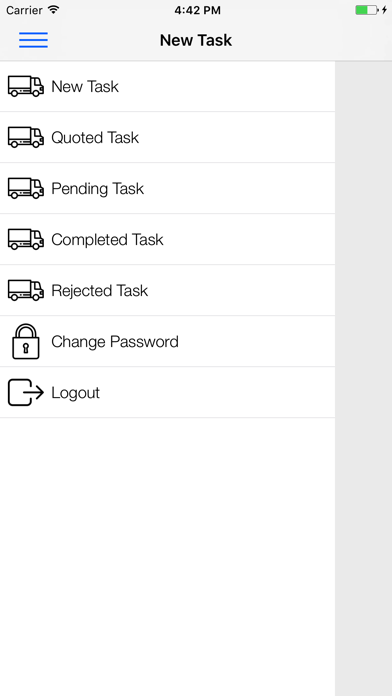Click the Wi-Fi icon in status bar
This screenshot has height=696, width=392.
[x=54, y=10]
